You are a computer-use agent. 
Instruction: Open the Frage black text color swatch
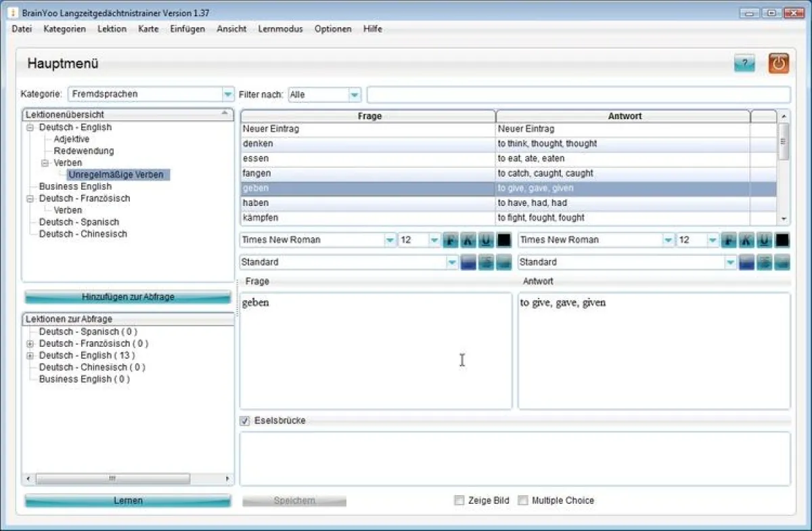[x=504, y=240]
